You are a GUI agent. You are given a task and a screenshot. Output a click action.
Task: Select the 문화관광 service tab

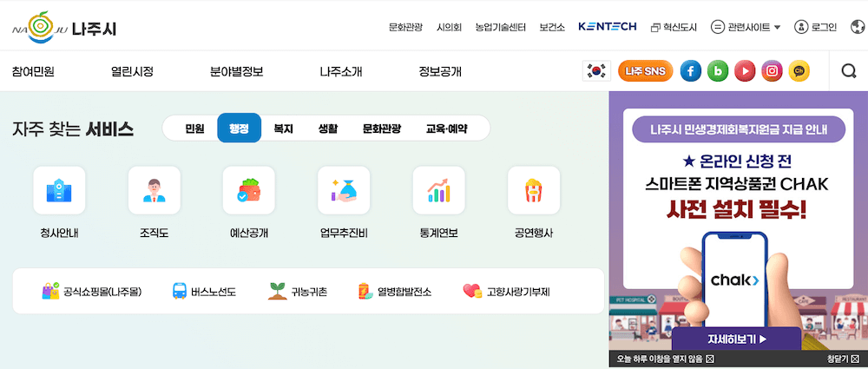tap(382, 128)
